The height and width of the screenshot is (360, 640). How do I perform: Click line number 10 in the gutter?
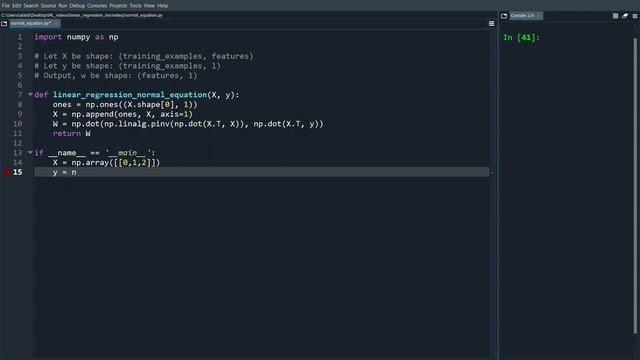click(x=18, y=124)
